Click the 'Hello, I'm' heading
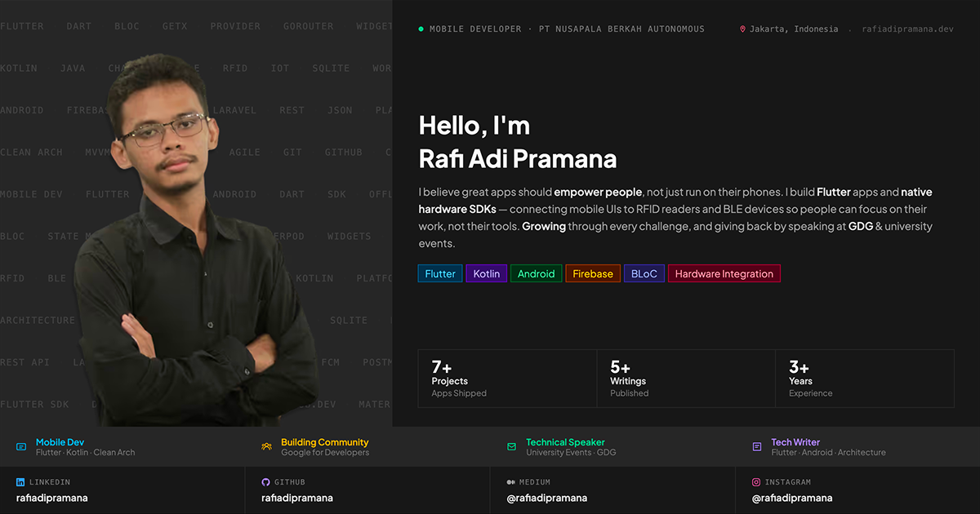Screen dimensions: 980x514 (474, 125)
